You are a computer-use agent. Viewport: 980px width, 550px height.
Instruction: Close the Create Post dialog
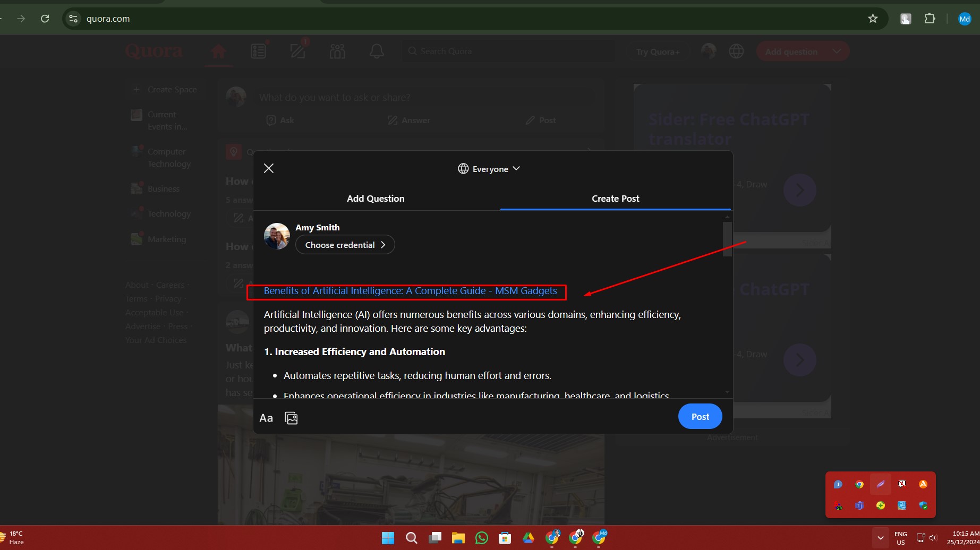(269, 168)
